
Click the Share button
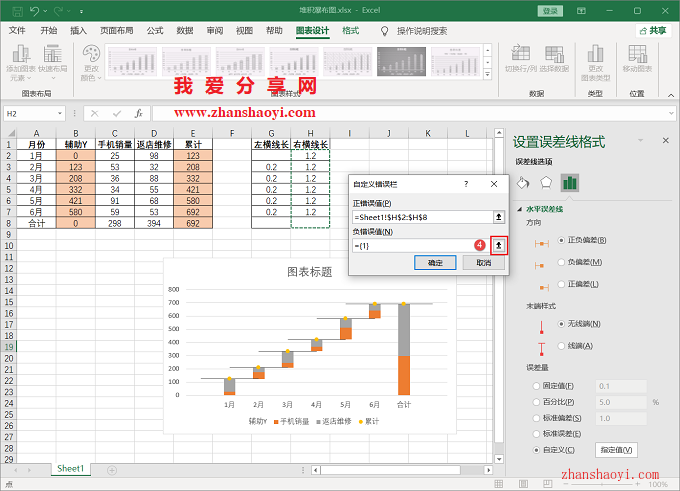click(653, 31)
